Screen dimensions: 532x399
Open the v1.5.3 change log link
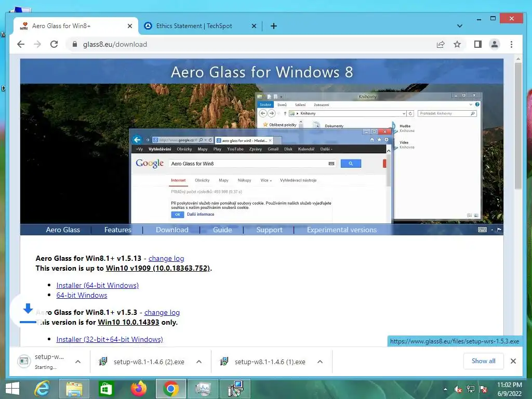coord(162,312)
